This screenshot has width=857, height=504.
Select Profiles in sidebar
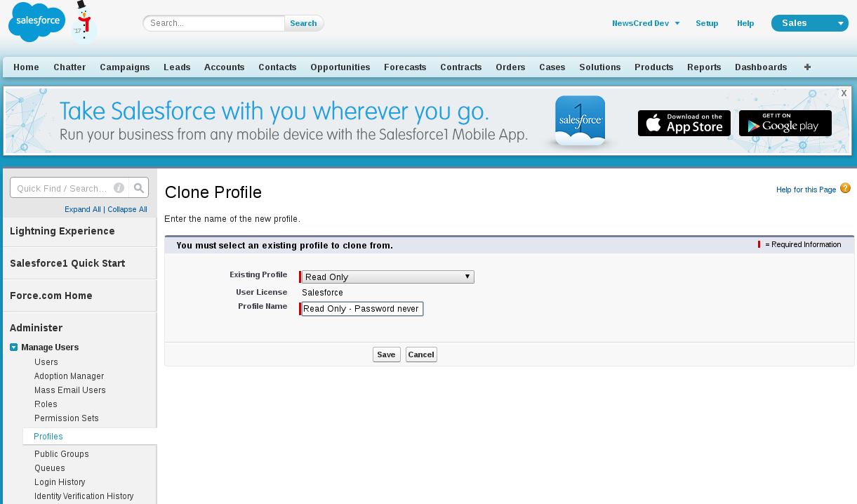click(48, 437)
